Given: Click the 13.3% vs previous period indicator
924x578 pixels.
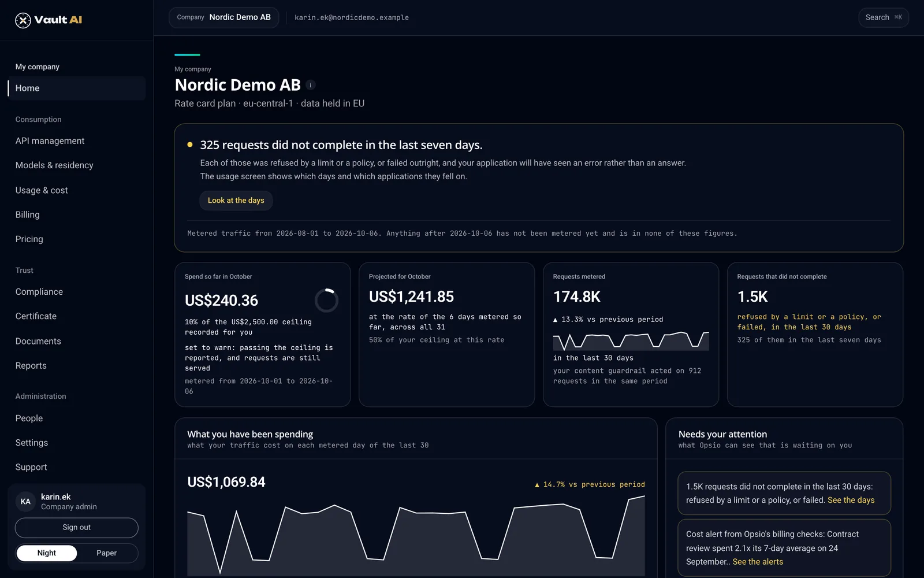Looking at the screenshot, I should [608, 320].
